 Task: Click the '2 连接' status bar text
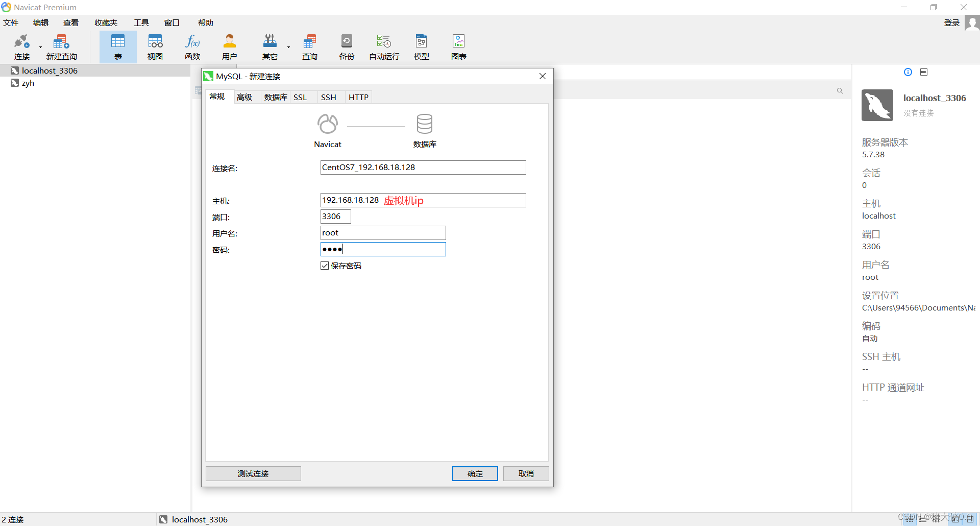[x=13, y=519]
